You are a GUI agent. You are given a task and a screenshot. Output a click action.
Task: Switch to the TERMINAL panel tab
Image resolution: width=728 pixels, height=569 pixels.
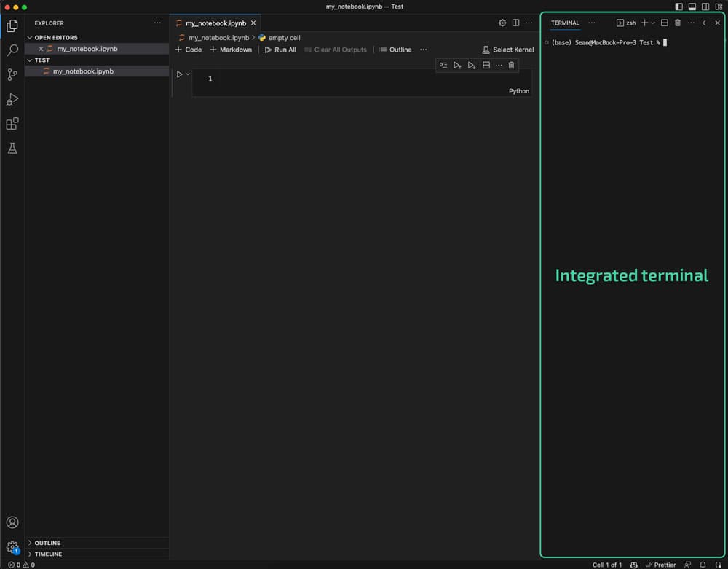(x=565, y=23)
